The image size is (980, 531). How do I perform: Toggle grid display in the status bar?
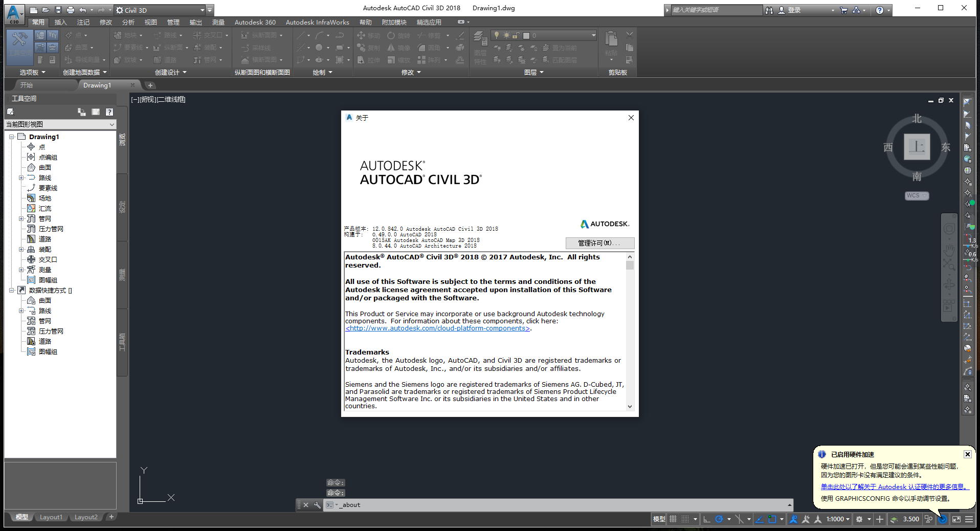673,519
